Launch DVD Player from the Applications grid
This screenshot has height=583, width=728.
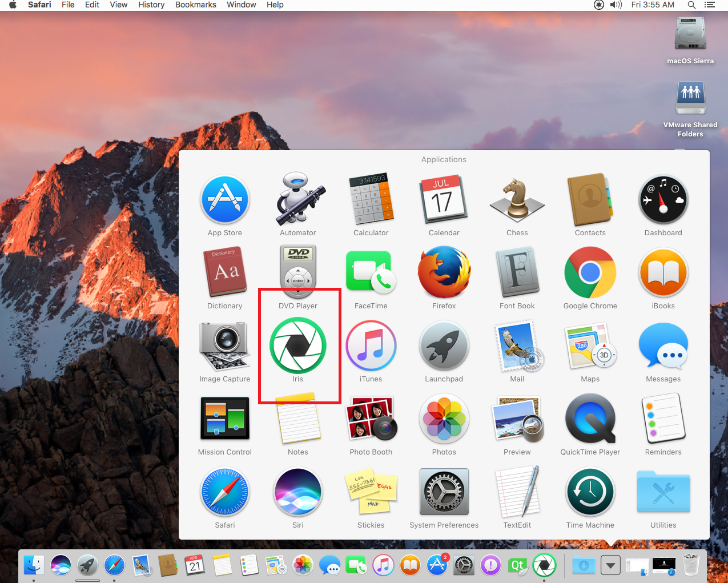click(x=298, y=272)
